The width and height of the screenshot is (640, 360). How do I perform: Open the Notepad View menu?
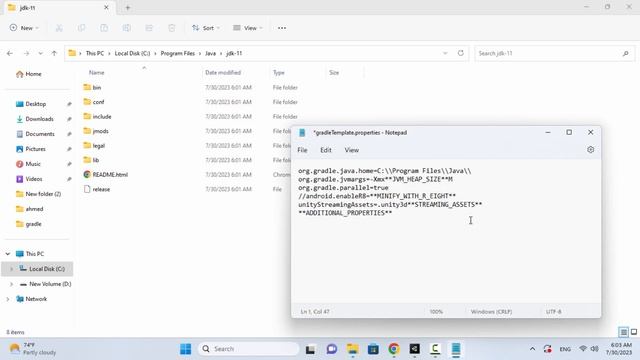[351, 150]
